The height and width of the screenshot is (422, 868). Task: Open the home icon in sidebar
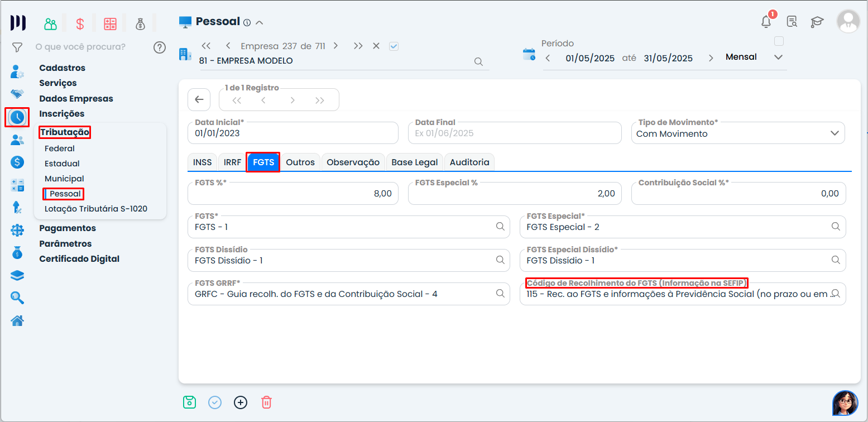pyautogui.click(x=17, y=320)
